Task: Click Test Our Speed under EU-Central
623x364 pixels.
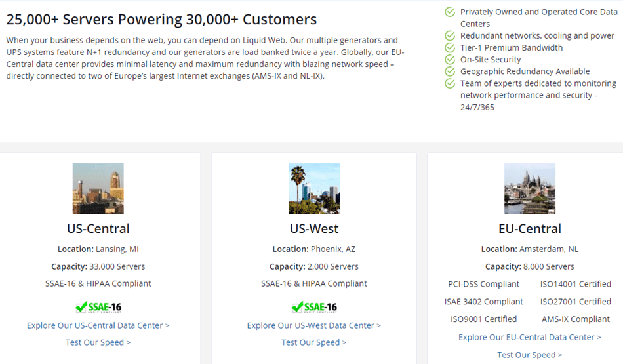Action: pyautogui.click(x=530, y=355)
